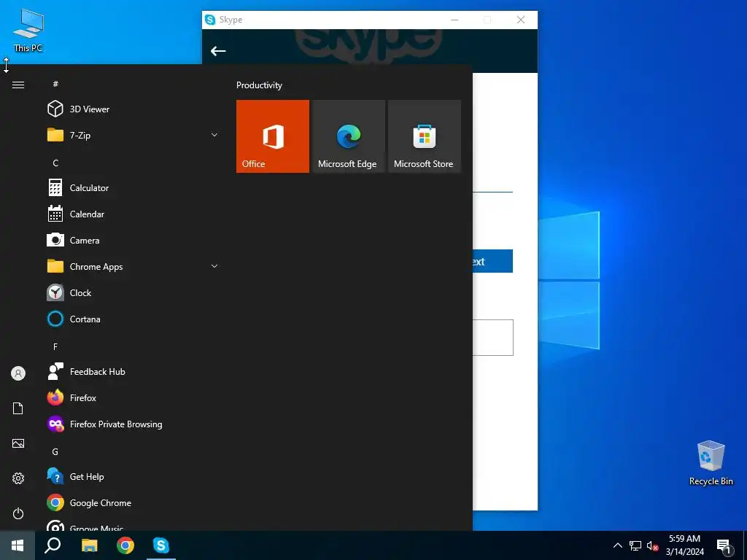Screen dimensions: 747x560
Task: Open the Microsoft Store tile
Action: coord(425,136)
